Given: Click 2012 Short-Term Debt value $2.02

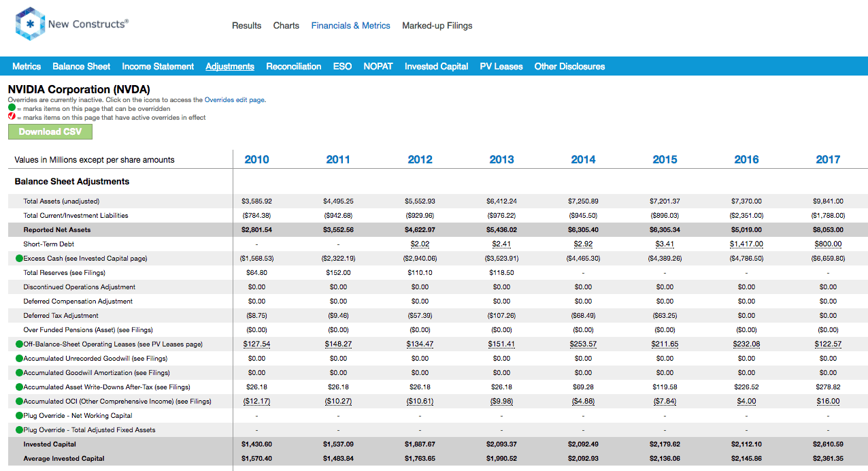Looking at the screenshot, I should (x=420, y=244).
